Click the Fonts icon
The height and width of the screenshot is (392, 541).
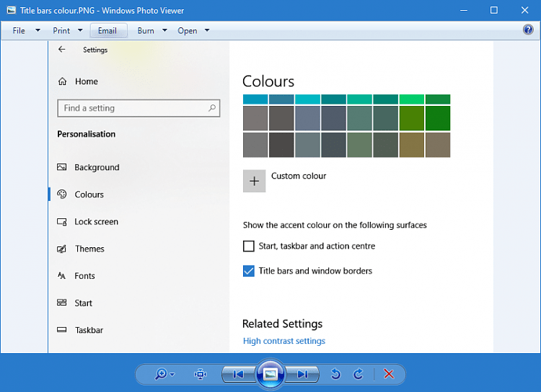click(x=62, y=276)
